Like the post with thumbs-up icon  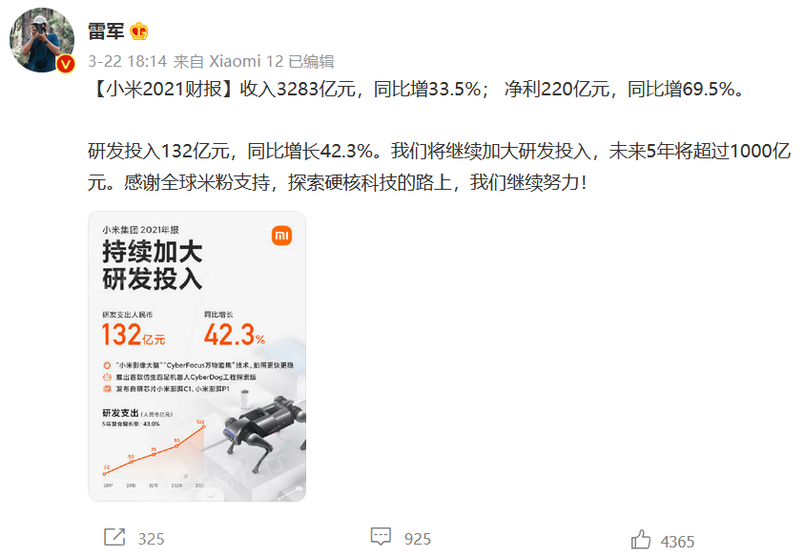click(641, 540)
